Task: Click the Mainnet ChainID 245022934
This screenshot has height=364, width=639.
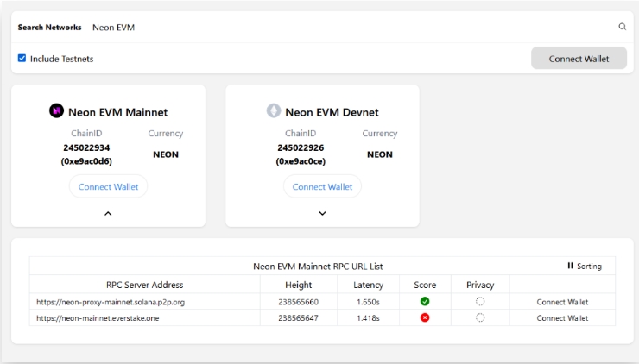Action: pos(86,147)
